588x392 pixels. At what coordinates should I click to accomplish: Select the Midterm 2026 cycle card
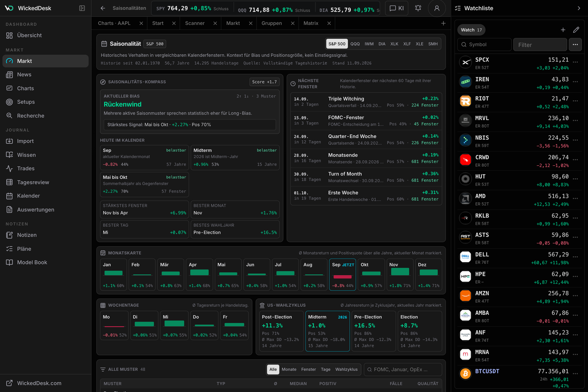pyautogui.click(x=328, y=331)
